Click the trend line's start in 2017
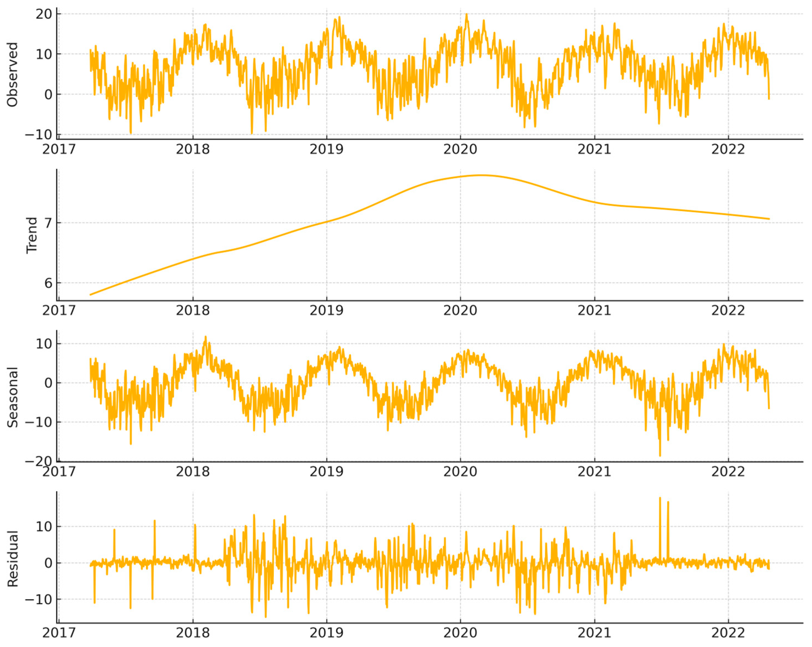This screenshot has width=812, height=647. [x=91, y=295]
